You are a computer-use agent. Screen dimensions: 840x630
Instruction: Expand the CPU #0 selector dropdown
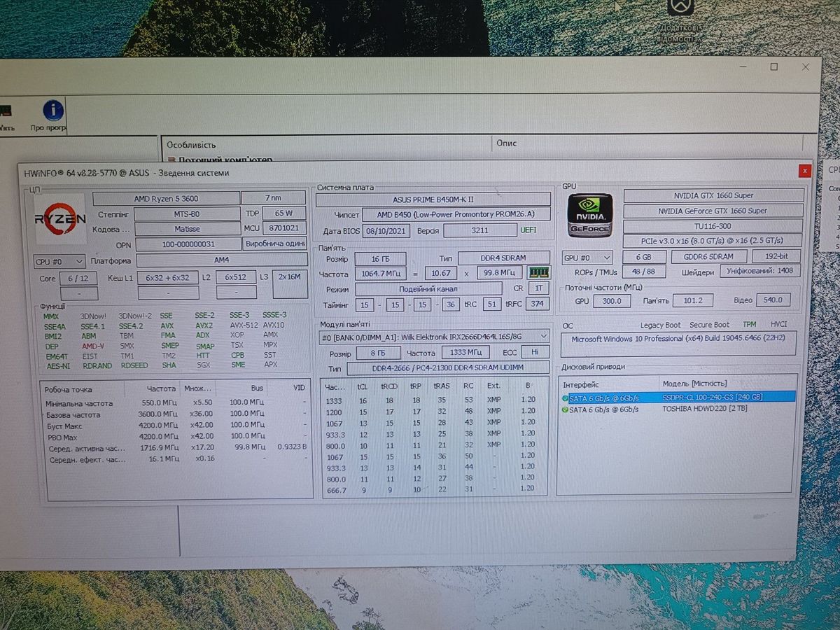[59, 261]
